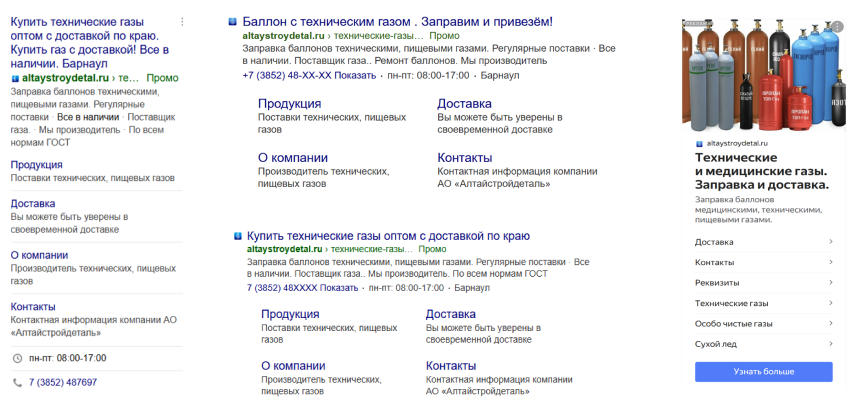Expand the Реквизиты chevron row

[x=831, y=282]
